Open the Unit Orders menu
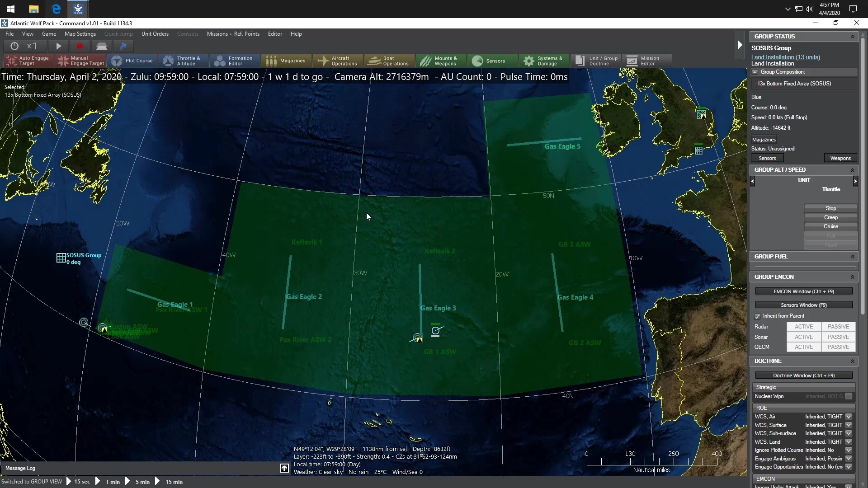The height and width of the screenshot is (488, 868). click(155, 34)
